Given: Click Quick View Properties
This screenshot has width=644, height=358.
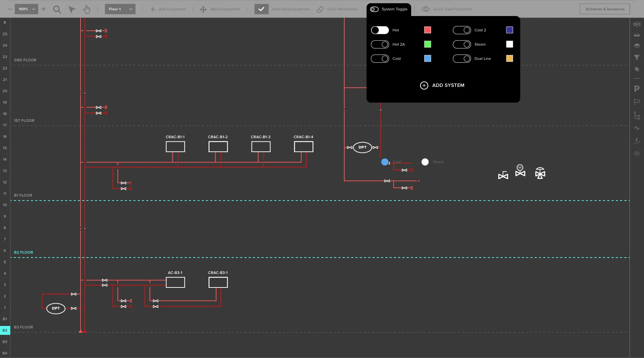Looking at the screenshot, I should [447, 9].
